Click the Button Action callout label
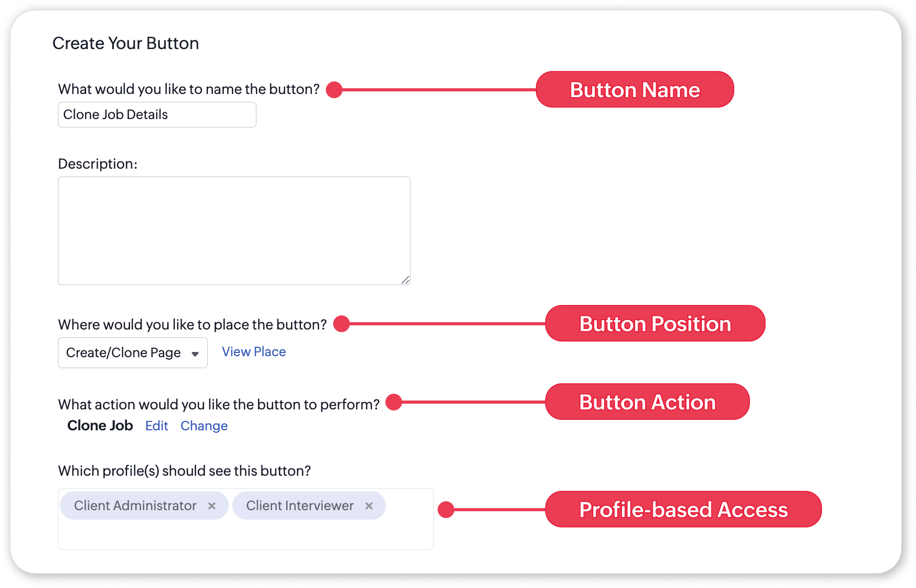916x588 pixels. 647,402
